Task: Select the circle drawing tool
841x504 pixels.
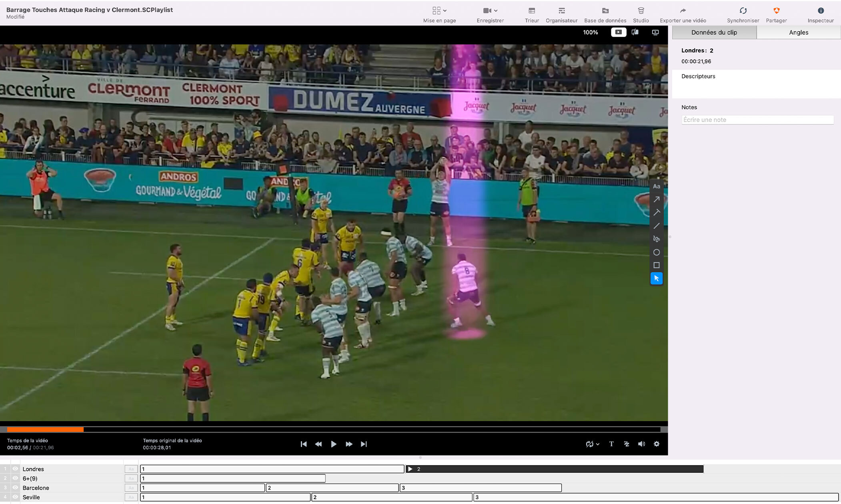Action: [656, 252]
